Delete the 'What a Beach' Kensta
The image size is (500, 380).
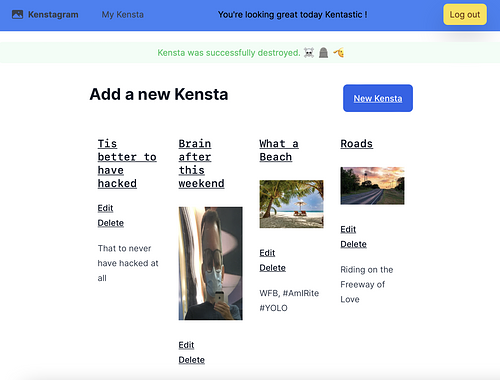[x=272, y=268]
